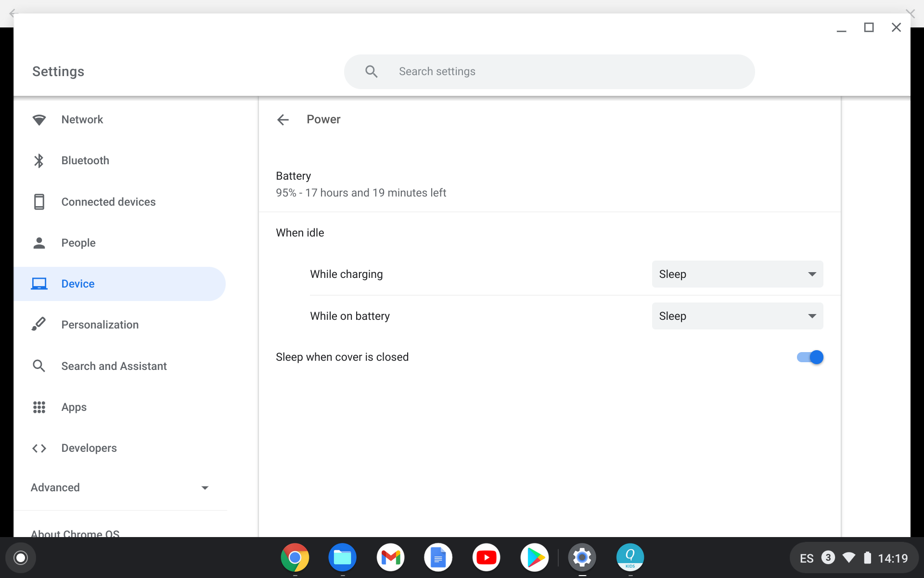Click the battery status text 95% remaining
The height and width of the screenshot is (578, 924).
click(x=361, y=193)
